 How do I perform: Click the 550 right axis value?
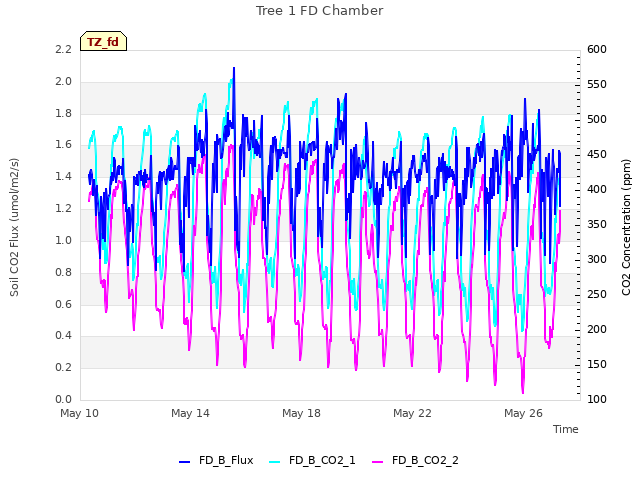tap(597, 84)
